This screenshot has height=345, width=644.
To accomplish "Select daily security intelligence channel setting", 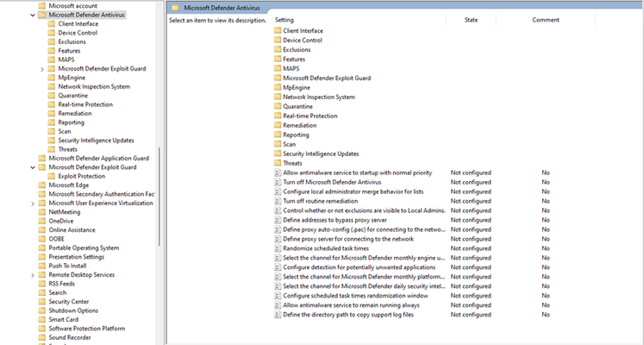I will tap(365, 286).
